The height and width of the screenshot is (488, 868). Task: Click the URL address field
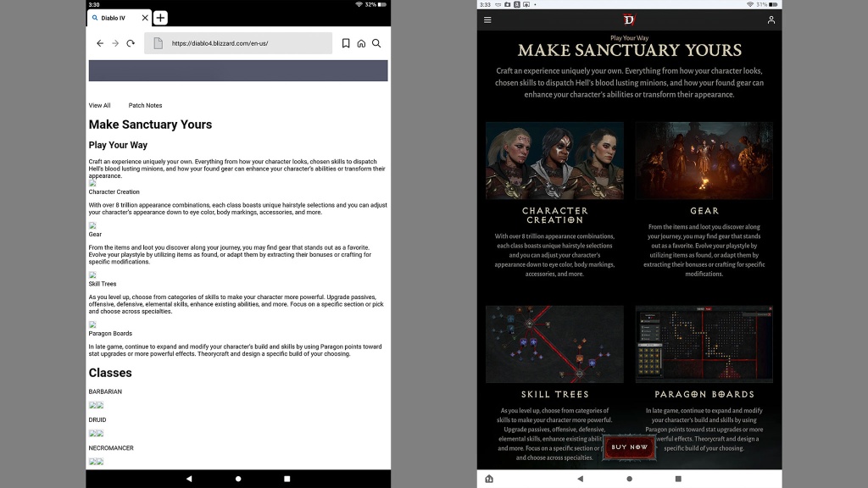tap(246, 43)
